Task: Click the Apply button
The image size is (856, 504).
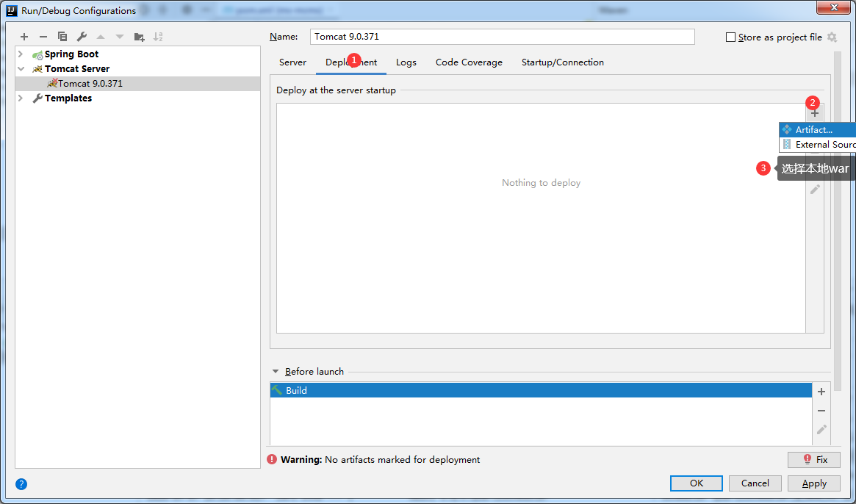Action: [813, 483]
